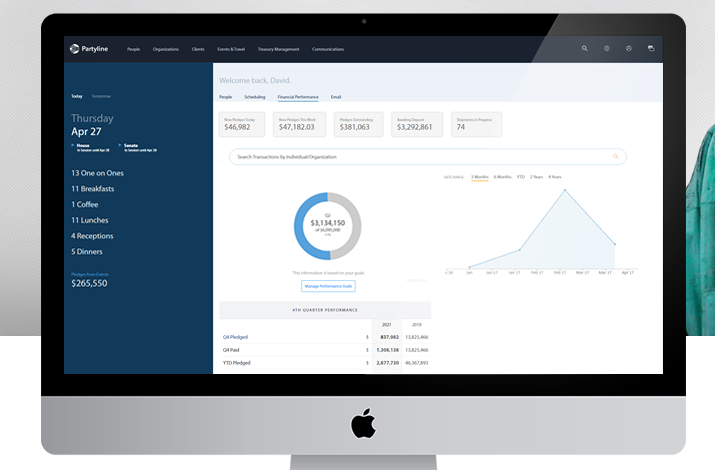Click the House session flag icon
The height and width of the screenshot is (470, 715).
pyautogui.click(x=73, y=145)
